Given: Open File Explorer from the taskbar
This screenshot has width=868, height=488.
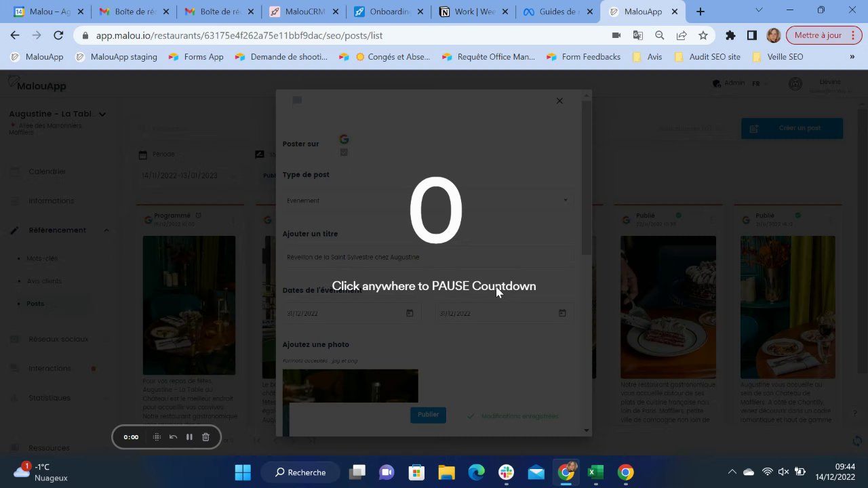Looking at the screenshot, I should pyautogui.click(x=446, y=472).
